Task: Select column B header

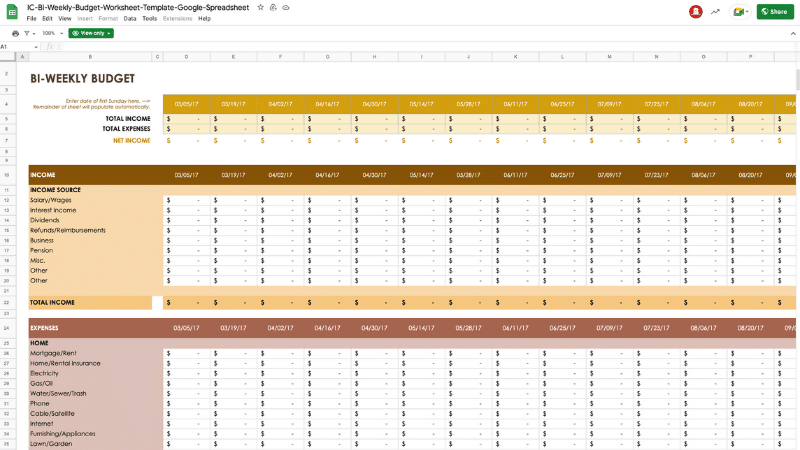Action: point(90,57)
